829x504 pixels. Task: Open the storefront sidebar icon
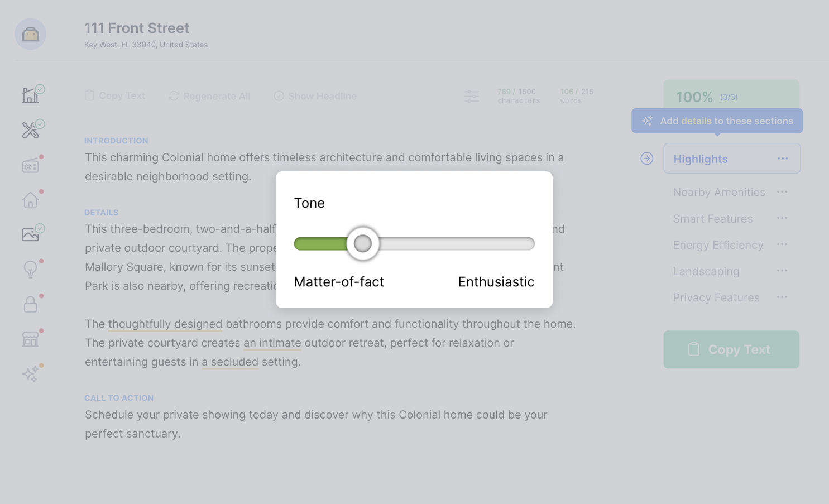coord(31,339)
